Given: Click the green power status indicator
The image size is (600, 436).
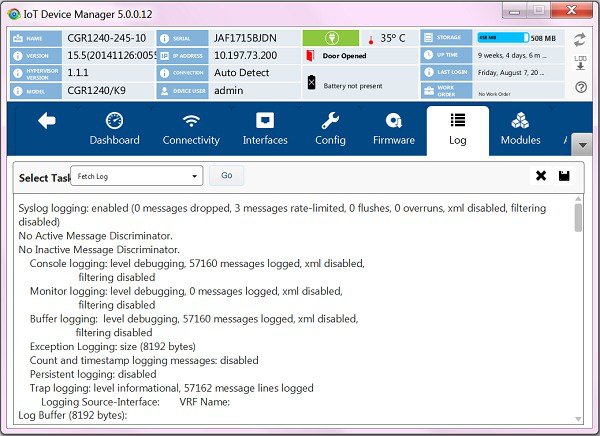Looking at the screenshot, I should 331,38.
